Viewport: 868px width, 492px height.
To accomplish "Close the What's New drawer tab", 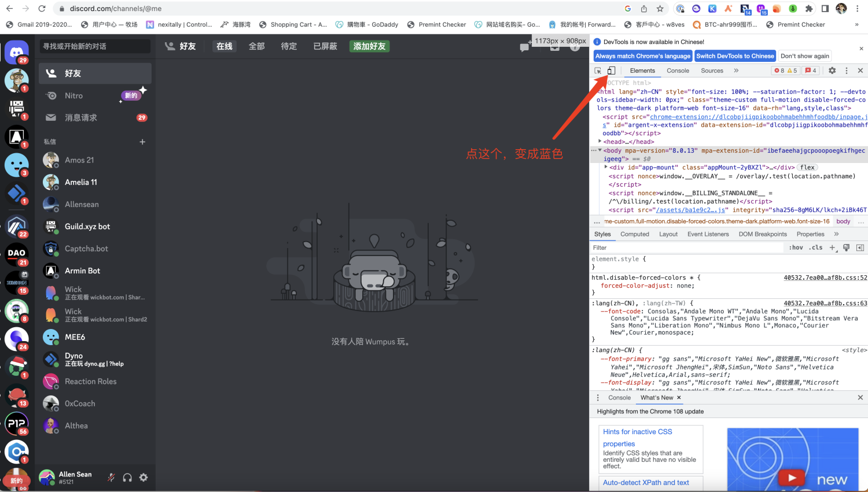I will tap(679, 398).
